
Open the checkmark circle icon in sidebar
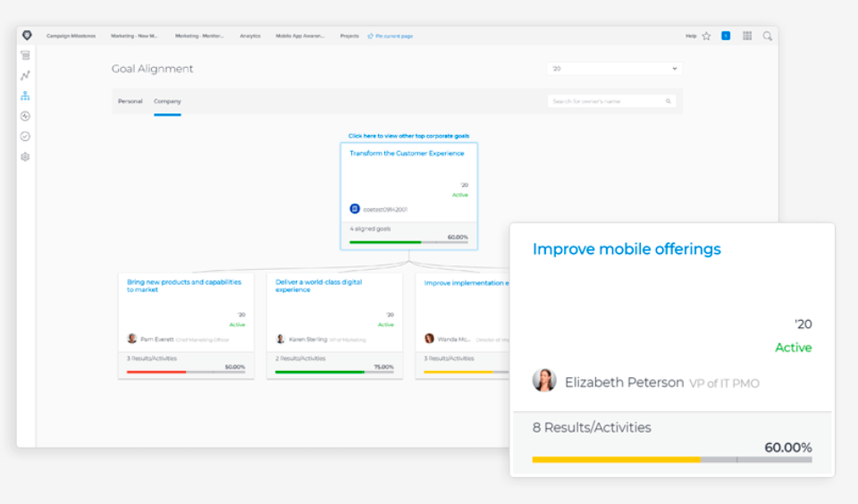coord(25,136)
